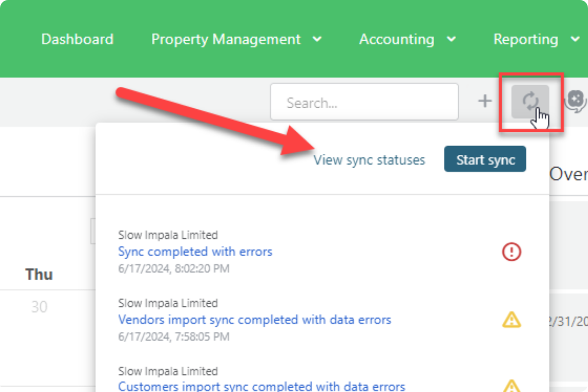Open the View sync statuses link
The width and height of the screenshot is (588, 392).
(369, 159)
